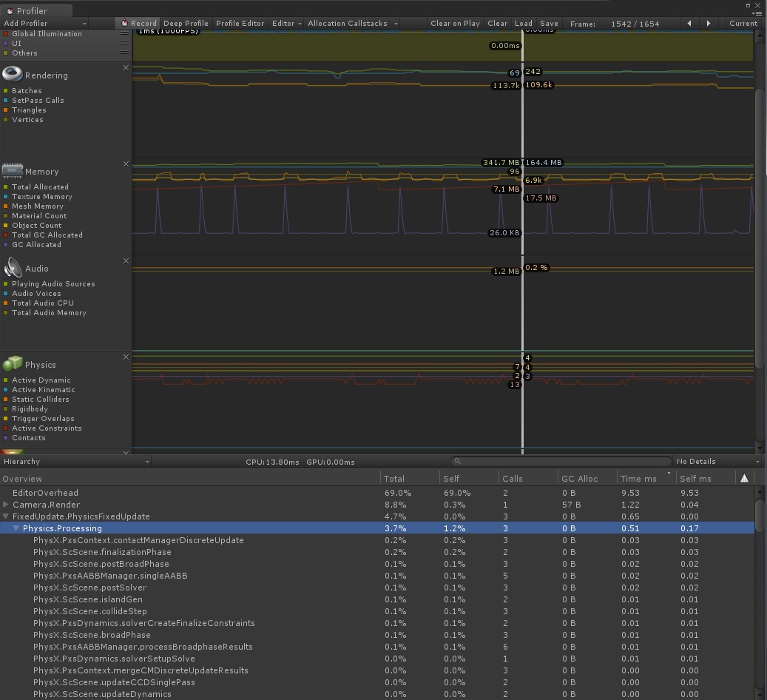The image size is (767, 700).
Task: Go to previous frame with the left arrow
Action: tap(689, 23)
